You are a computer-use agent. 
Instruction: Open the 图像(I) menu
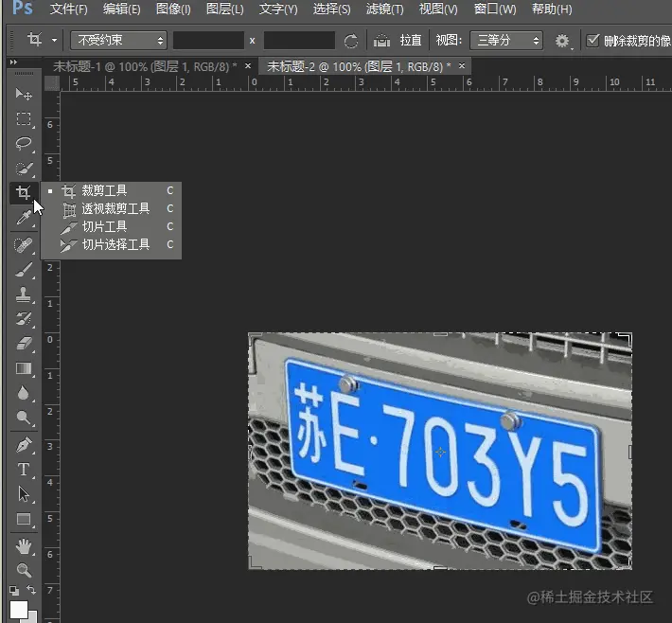pyautogui.click(x=173, y=9)
